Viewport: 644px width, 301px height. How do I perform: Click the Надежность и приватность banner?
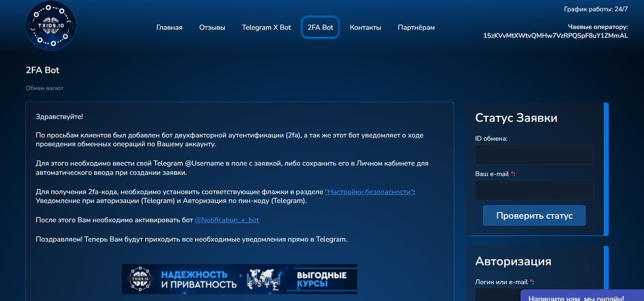coord(239,279)
